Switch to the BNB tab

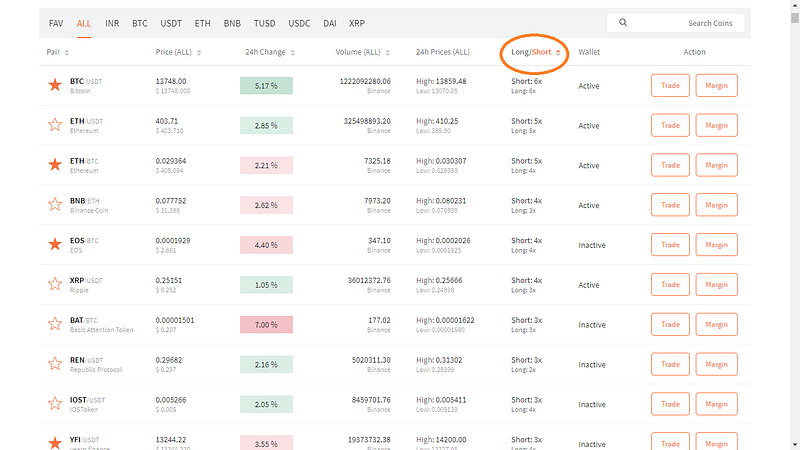(x=232, y=23)
